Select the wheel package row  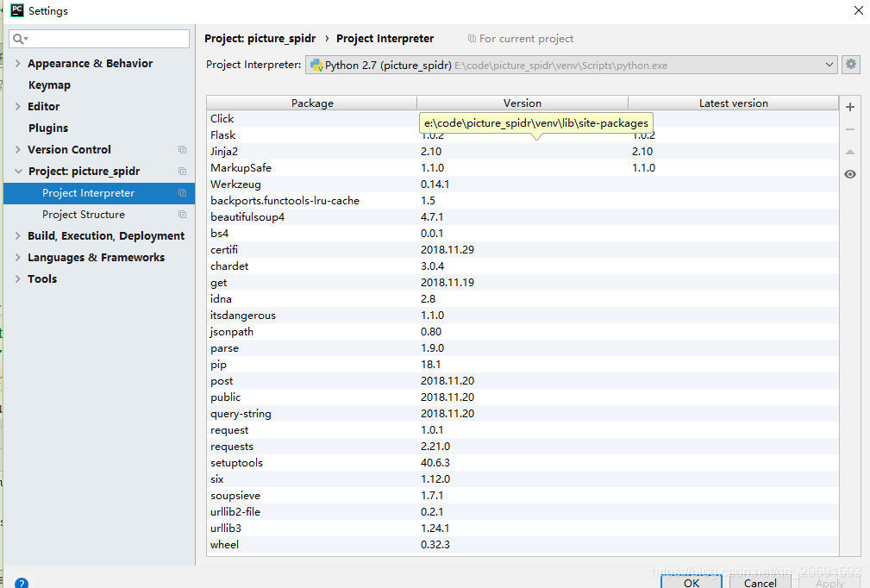523,545
